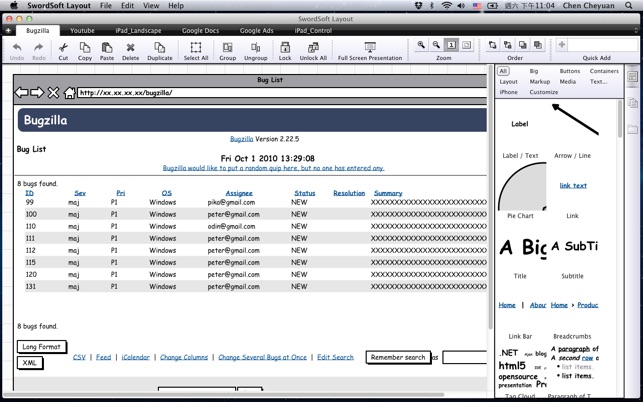
Task: Click the Quick Add plus icon
Action: tap(562, 45)
